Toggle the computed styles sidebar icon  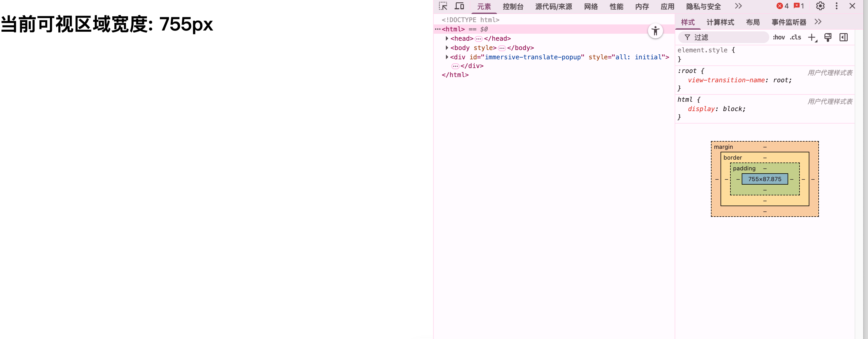point(843,38)
